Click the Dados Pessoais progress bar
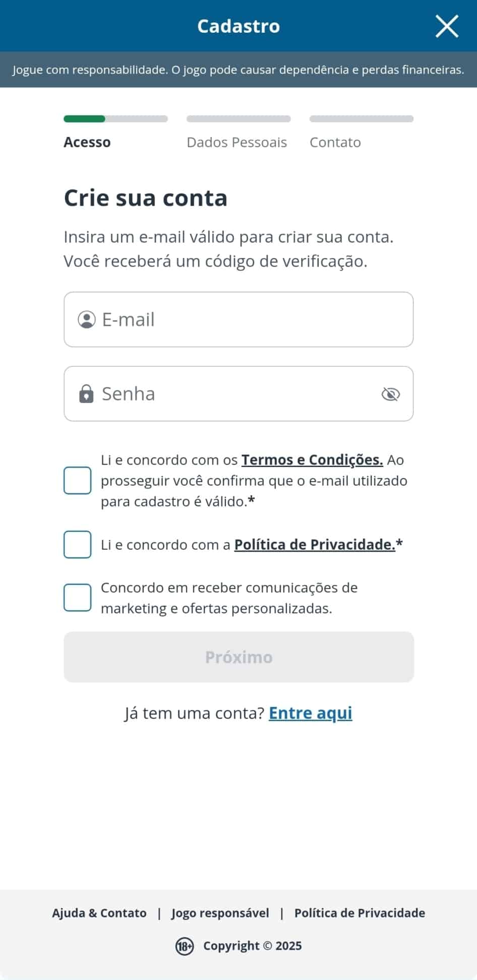Viewport: 477px width, 980px height. click(239, 119)
